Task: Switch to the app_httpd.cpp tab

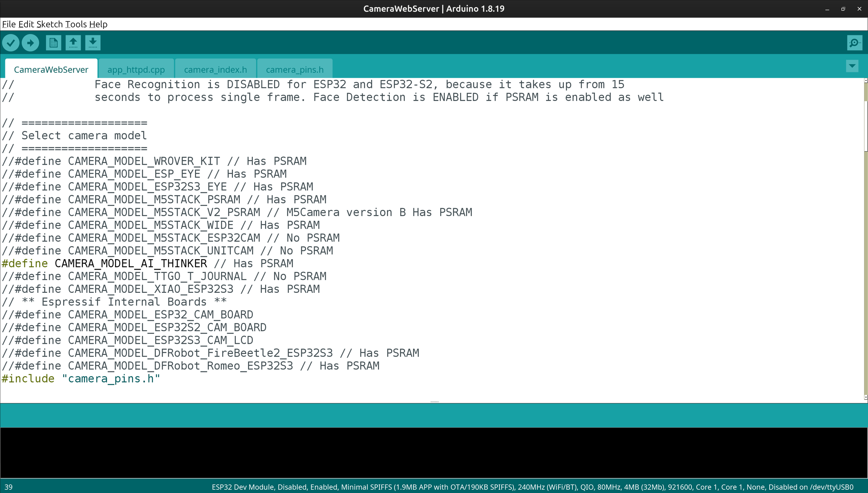Action: [136, 69]
